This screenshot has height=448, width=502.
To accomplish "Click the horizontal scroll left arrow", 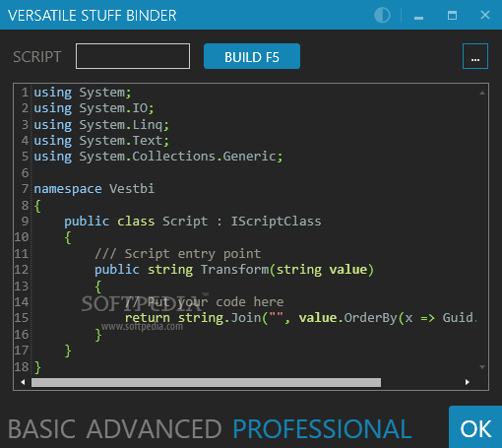I will point(23,382).
